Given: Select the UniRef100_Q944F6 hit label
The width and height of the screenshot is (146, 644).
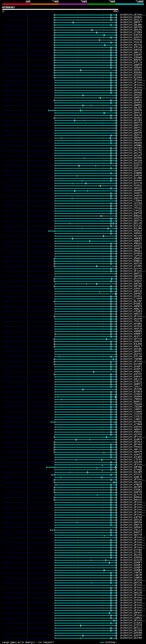Looking at the screenshot, I should point(131,103).
